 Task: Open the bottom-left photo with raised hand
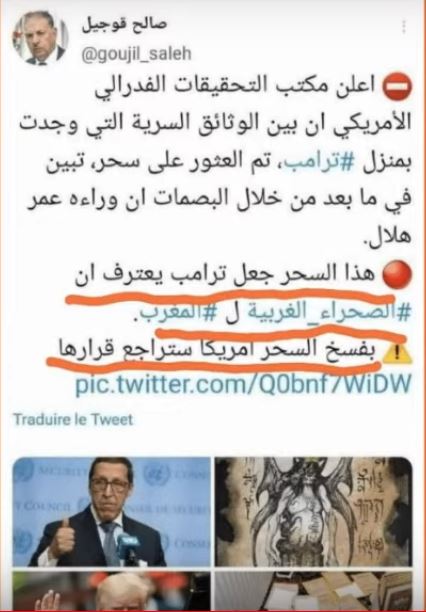coord(112,591)
